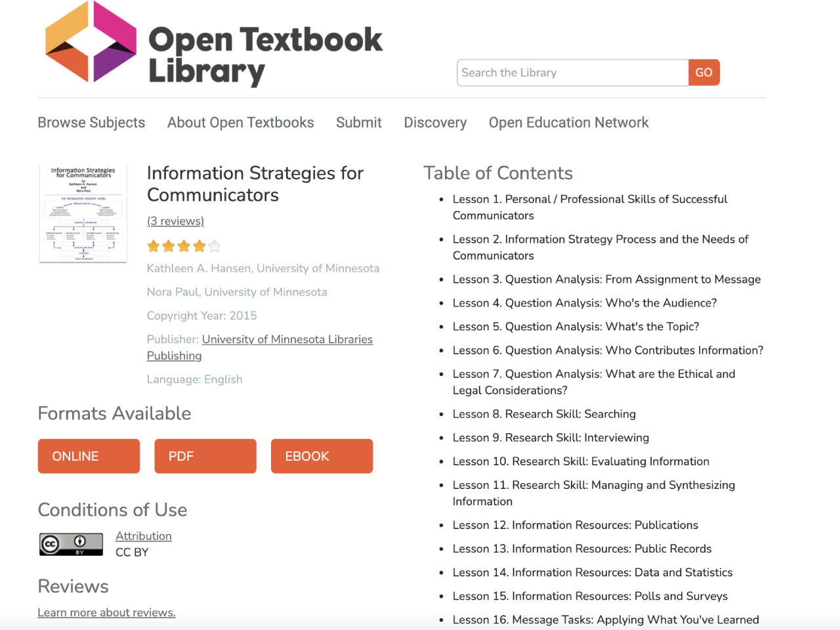The width and height of the screenshot is (840, 630).
Task: Click the Open Textbook Library title text
Action: click(x=265, y=56)
